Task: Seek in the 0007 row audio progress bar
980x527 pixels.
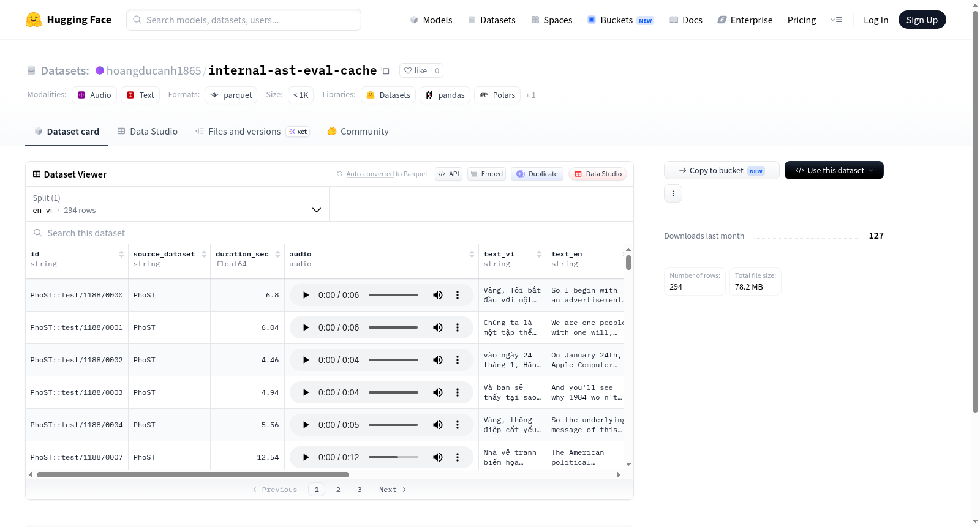Action: click(393, 457)
